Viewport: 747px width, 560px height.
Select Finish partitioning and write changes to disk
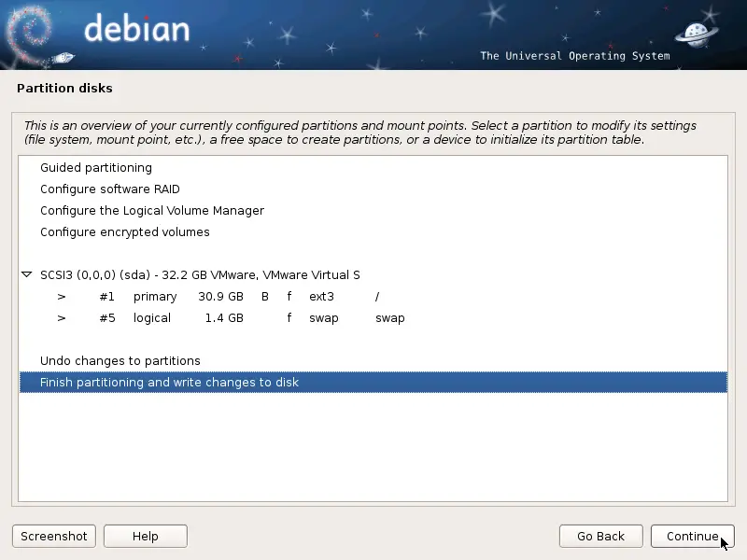(x=373, y=382)
